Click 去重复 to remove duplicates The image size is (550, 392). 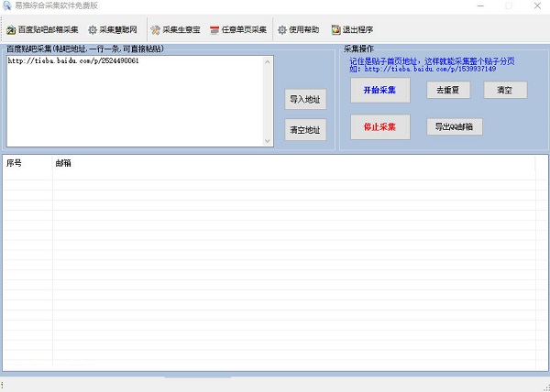tap(447, 90)
